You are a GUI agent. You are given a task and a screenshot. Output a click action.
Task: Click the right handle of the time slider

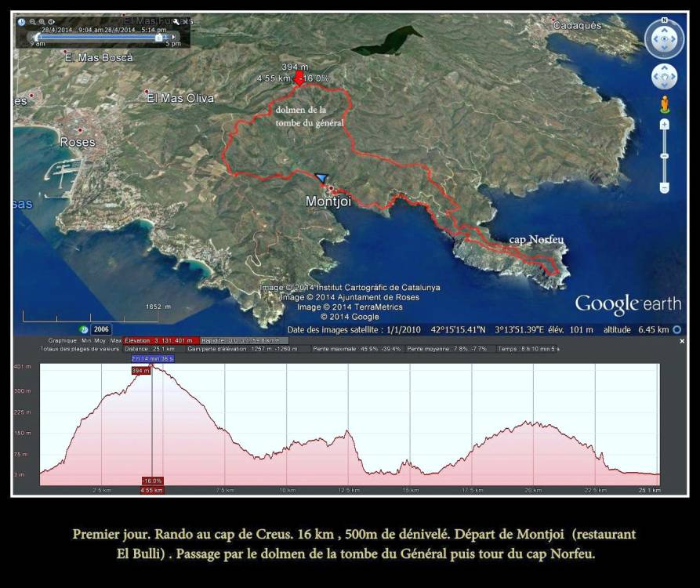[159, 36]
